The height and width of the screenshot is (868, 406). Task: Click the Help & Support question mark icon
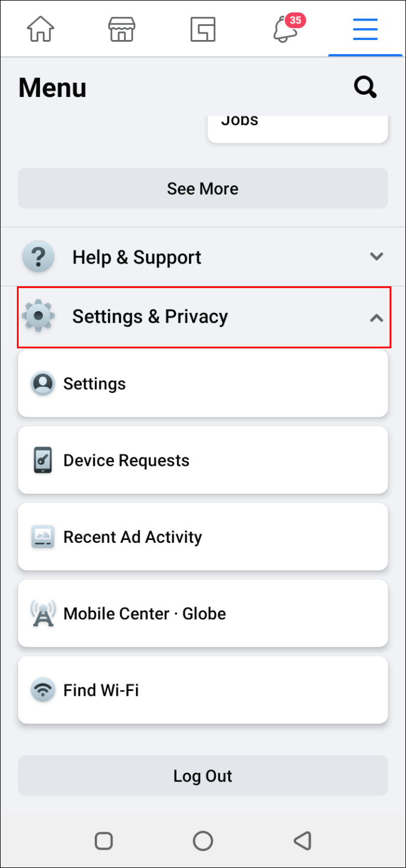[38, 257]
